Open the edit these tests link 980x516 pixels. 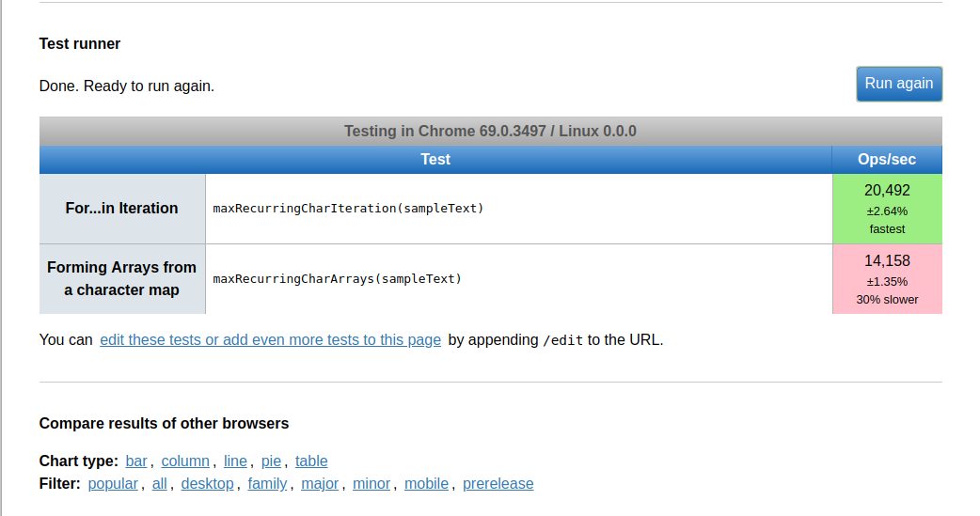(270, 340)
